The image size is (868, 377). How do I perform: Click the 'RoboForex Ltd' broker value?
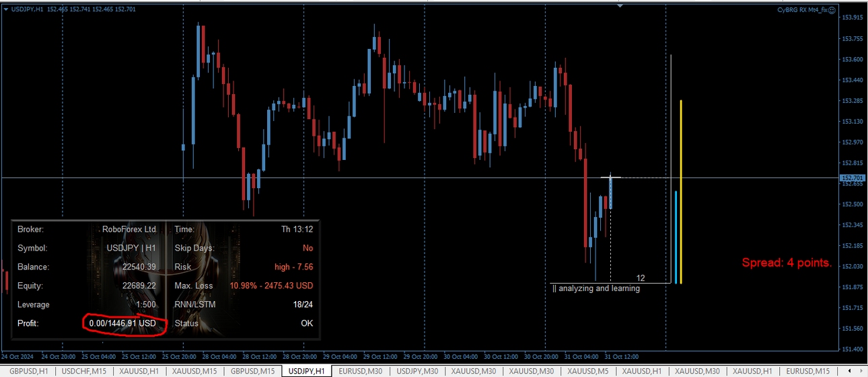point(129,229)
